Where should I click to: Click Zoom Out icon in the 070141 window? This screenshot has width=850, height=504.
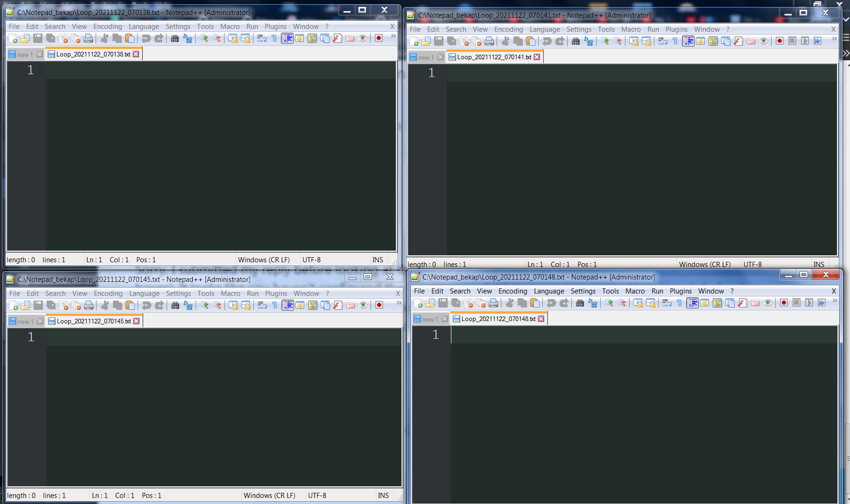point(618,41)
